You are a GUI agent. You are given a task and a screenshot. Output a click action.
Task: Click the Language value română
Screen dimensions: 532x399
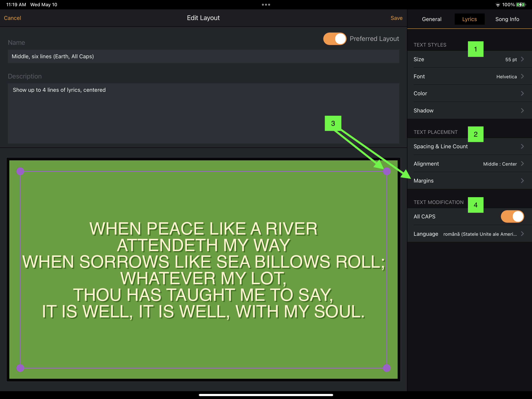480,234
